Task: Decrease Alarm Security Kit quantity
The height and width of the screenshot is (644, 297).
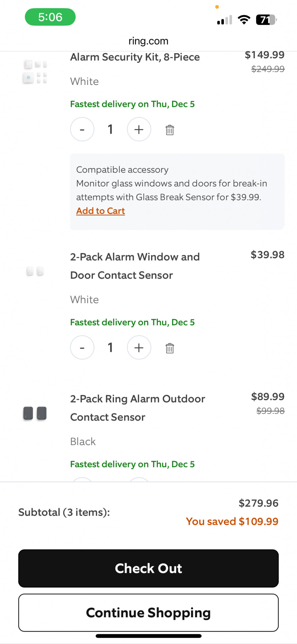Action: click(x=82, y=129)
